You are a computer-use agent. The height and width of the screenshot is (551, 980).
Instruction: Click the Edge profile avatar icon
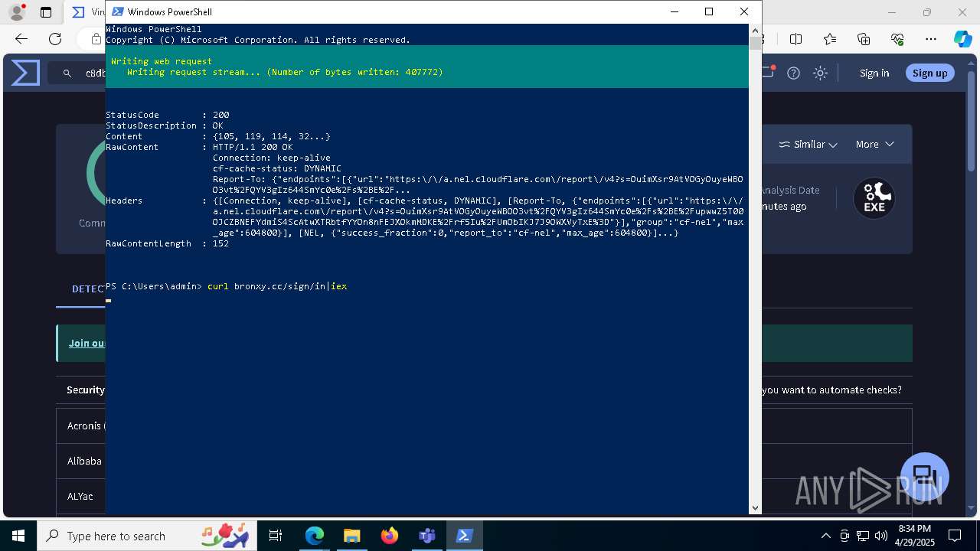pos(16,12)
